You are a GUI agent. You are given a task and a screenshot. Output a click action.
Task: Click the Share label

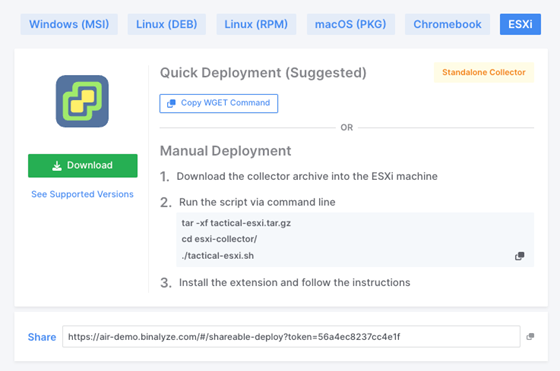[42, 337]
